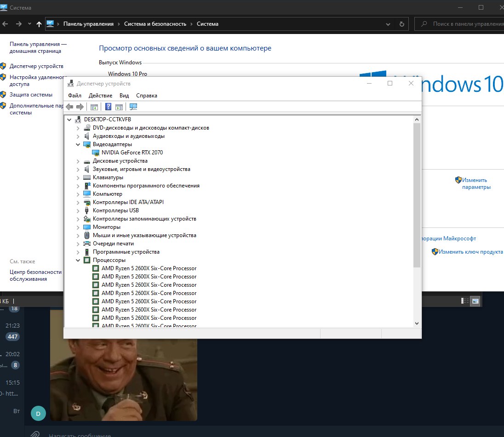
Task: Click the NVIDIA GeForce RTX 2070 device icon
Action: [96, 153]
